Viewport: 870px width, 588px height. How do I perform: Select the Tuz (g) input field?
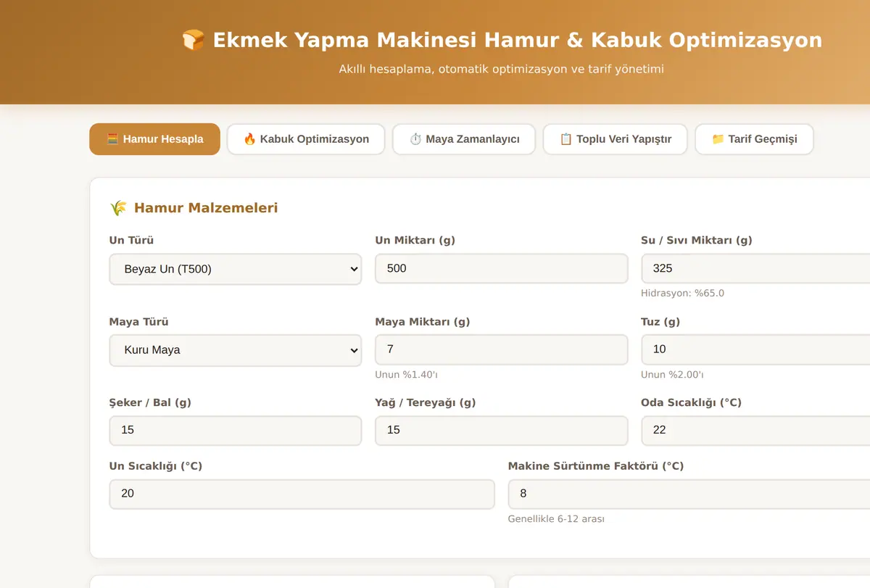pos(756,349)
